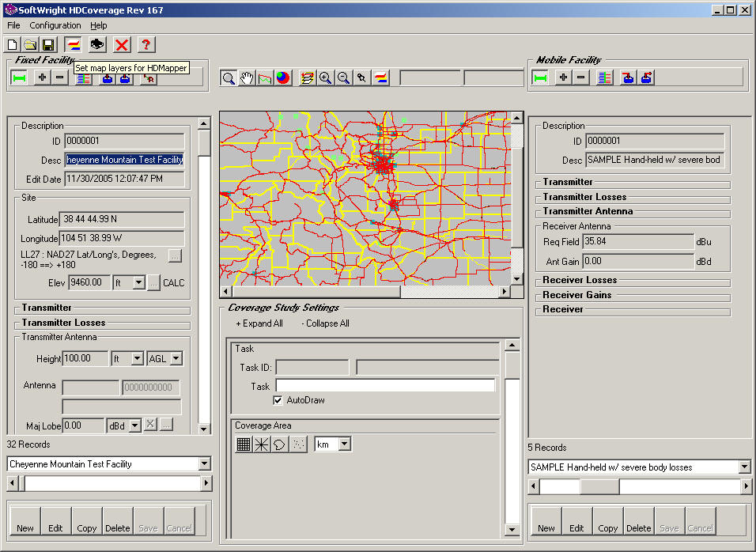
Task: Click the yellow stacked layers icon above map
Action: pyautogui.click(x=307, y=78)
